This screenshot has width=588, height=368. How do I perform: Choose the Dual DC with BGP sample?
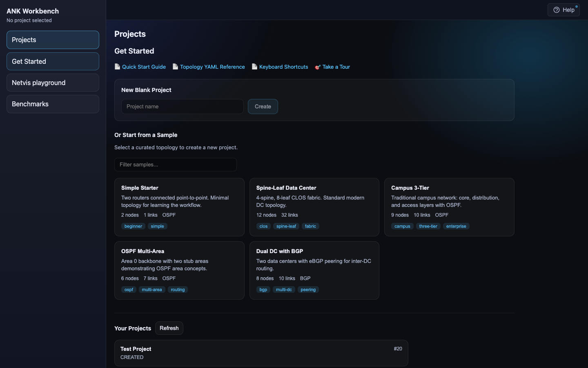314,270
